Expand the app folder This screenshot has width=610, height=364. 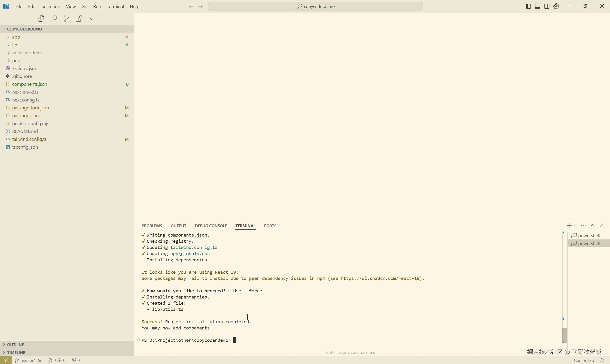(x=16, y=37)
